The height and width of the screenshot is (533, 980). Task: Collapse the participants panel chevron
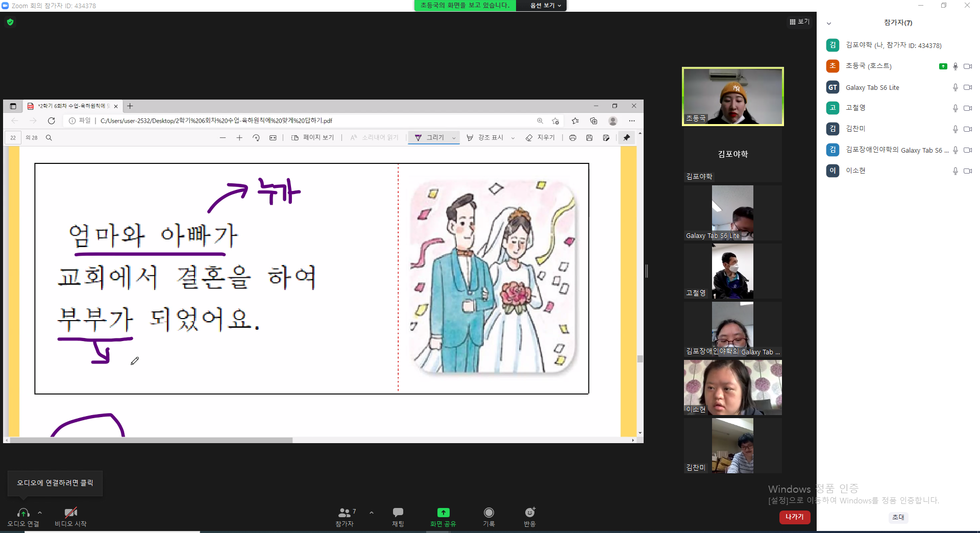coord(829,23)
